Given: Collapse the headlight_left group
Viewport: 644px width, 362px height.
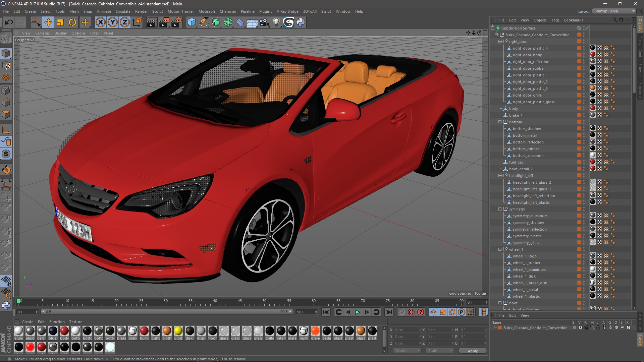Looking at the screenshot, I should [x=500, y=176].
